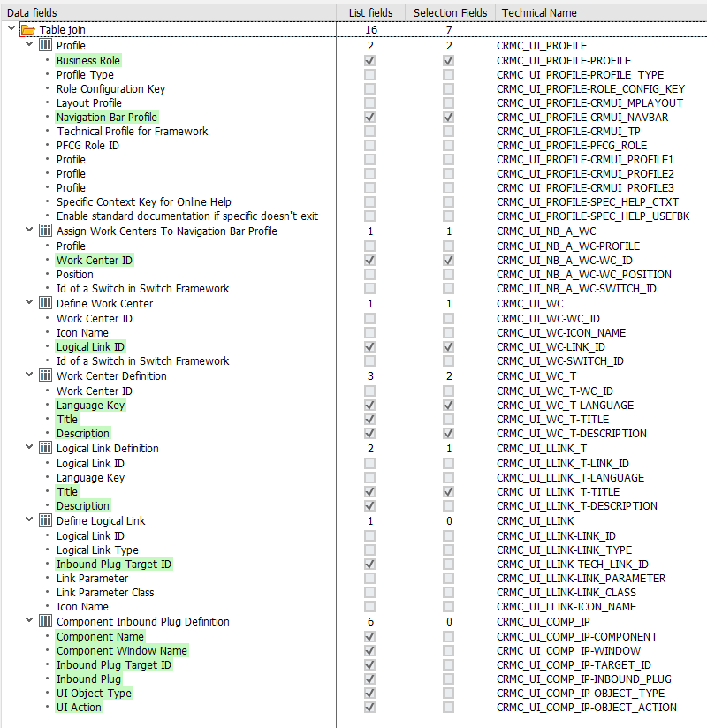The height and width of the screenshot is (728, 707).
Task: Uncheck Selection field for Business Role
Action: tap(448, 61)
